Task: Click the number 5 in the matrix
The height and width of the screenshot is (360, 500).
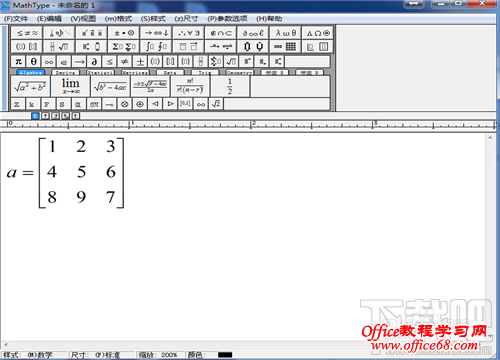Action: (x=81, y=172)
